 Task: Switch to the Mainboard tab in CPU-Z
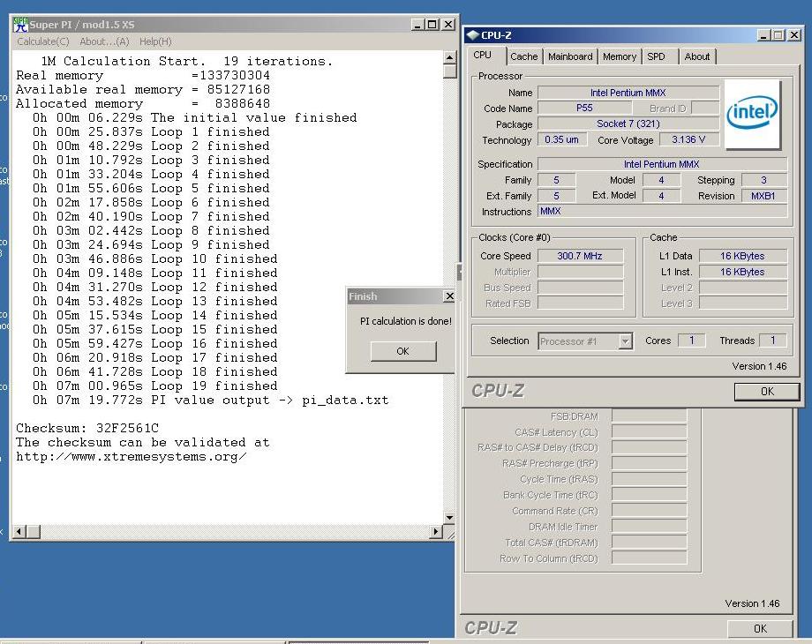click(x=570, y=56)
